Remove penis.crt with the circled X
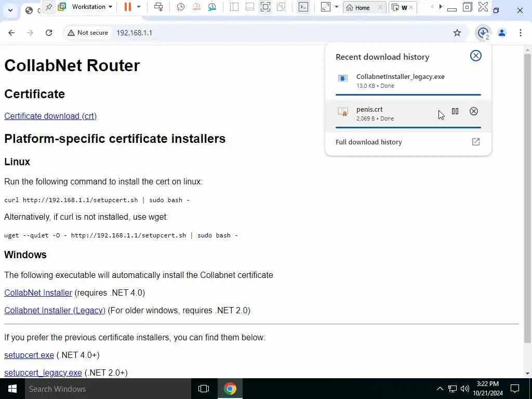532x399 pixels. click(474, 111)
